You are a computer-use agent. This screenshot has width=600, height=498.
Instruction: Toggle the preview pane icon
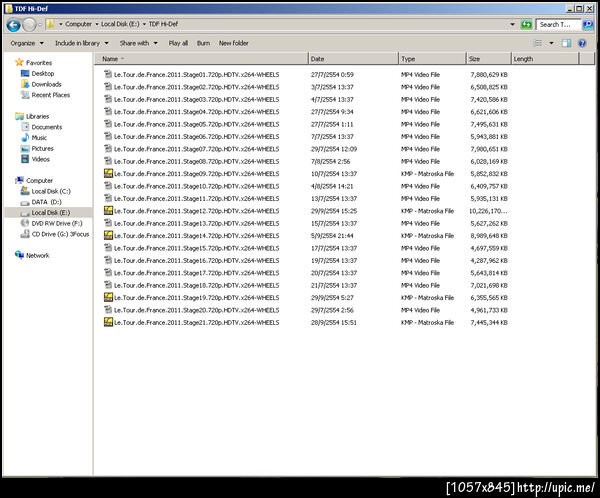(566, 43)
